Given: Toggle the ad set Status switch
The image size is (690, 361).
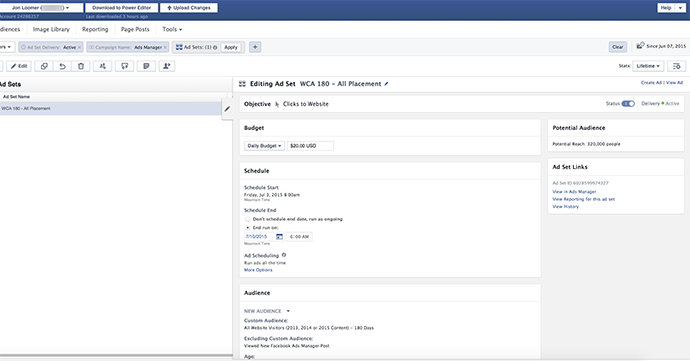Looking at the screenshot, I should [x=628, y=103].
